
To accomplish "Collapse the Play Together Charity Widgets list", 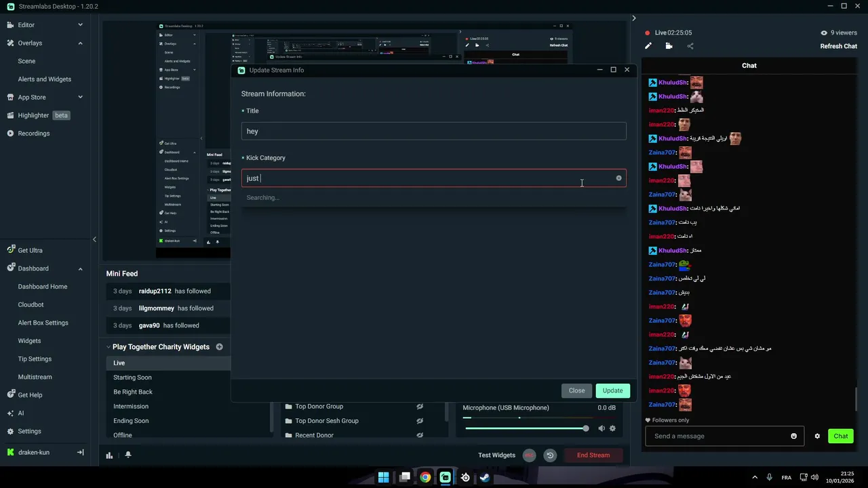I will point(108,347).
